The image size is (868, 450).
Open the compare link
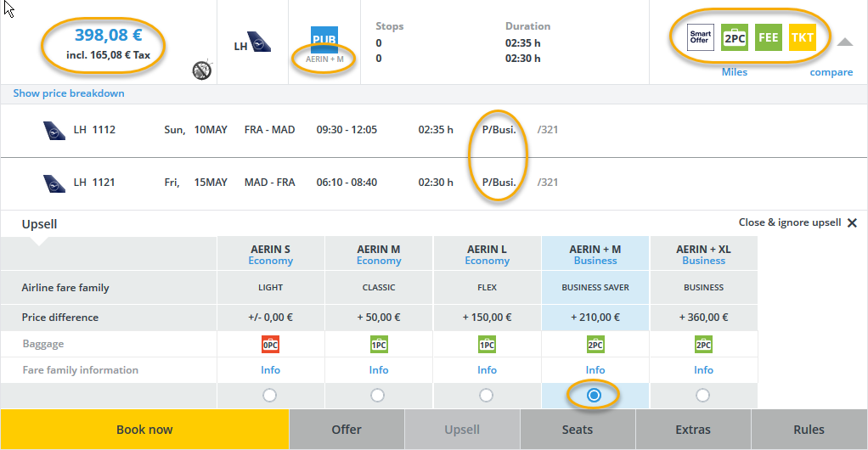tap(831, 72)
